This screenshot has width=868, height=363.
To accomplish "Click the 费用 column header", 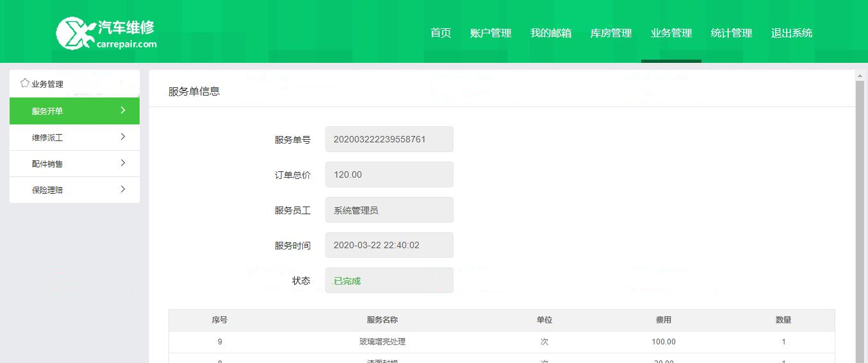I will click(x=664, y=320).
